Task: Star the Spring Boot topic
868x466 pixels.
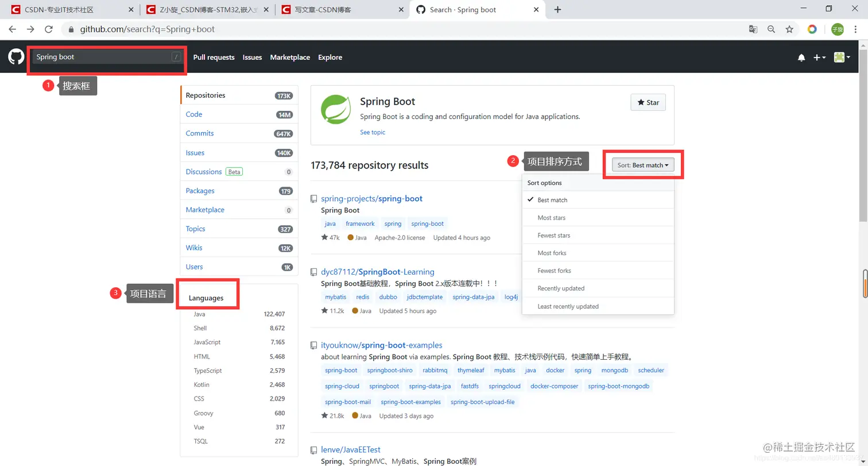Action: (648, 102)
